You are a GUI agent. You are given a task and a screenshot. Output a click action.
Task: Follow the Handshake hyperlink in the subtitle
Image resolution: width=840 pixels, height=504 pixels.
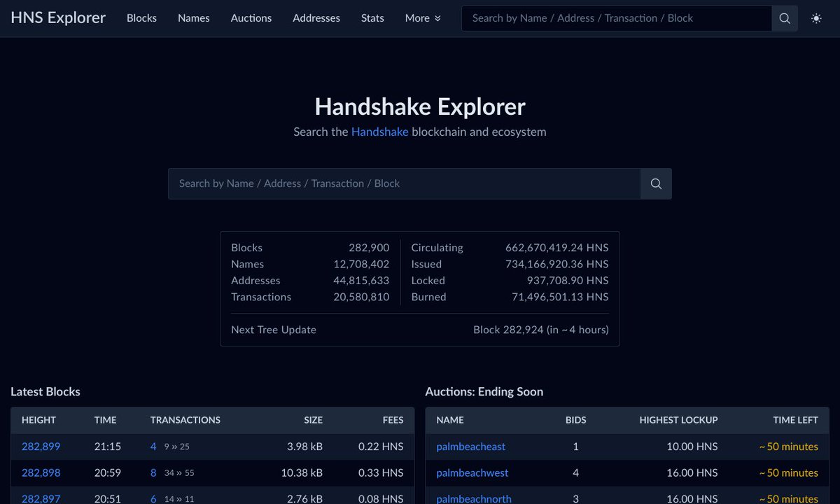click(x=379, y=132)
